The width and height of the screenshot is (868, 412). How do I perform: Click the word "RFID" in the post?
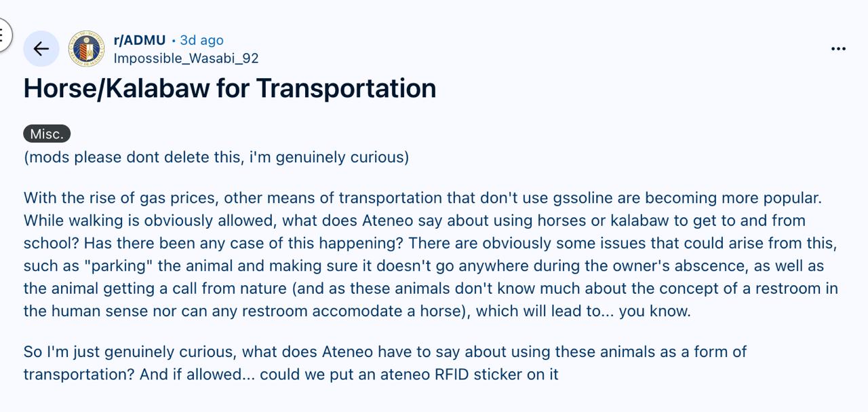(x=452, y=375)
